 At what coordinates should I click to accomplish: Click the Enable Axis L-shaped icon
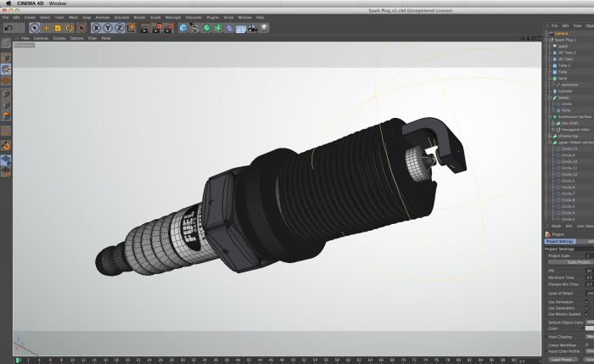click(x=6, y=131)
